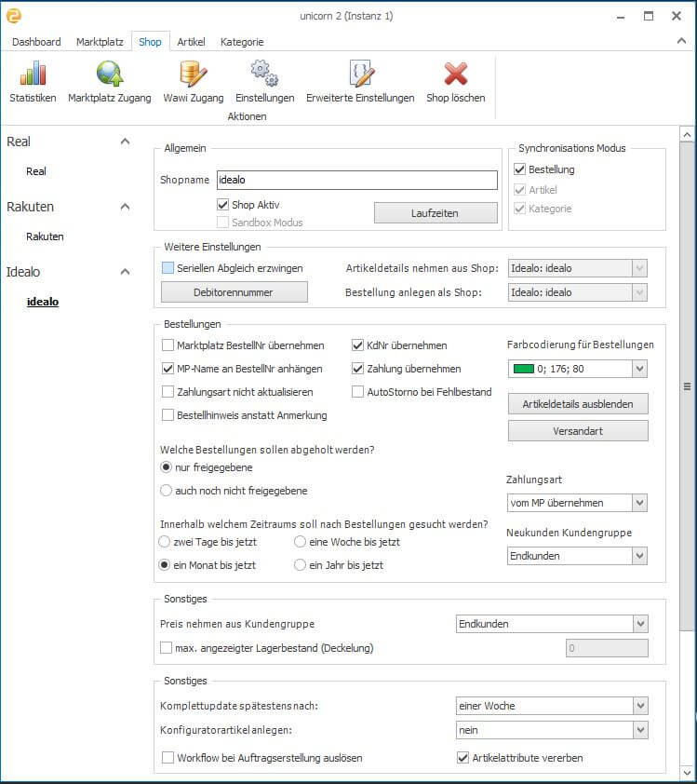Viewport: 697px width, 784px height.
Task: Click the vertical scrollbar thumb
Action: (687, 386)
